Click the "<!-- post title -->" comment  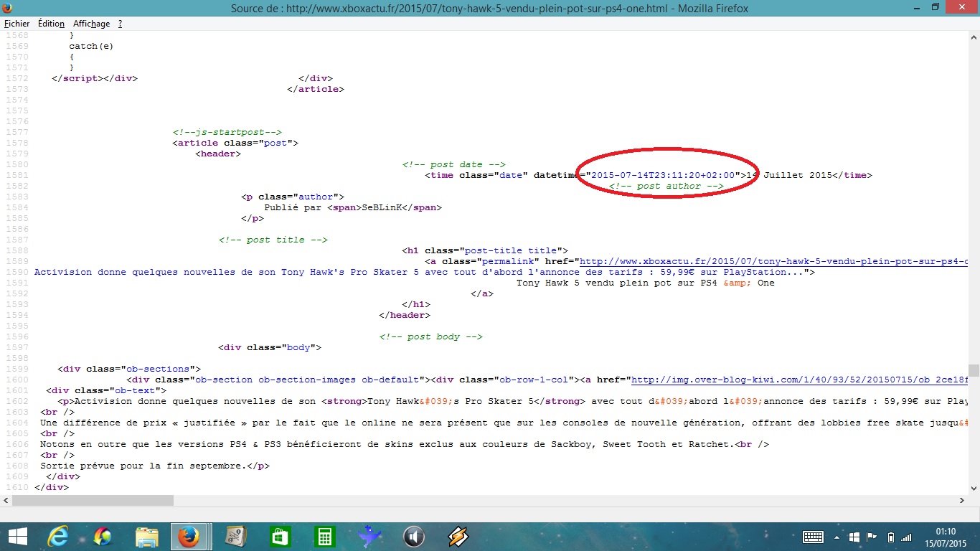[x=273, y=240]
